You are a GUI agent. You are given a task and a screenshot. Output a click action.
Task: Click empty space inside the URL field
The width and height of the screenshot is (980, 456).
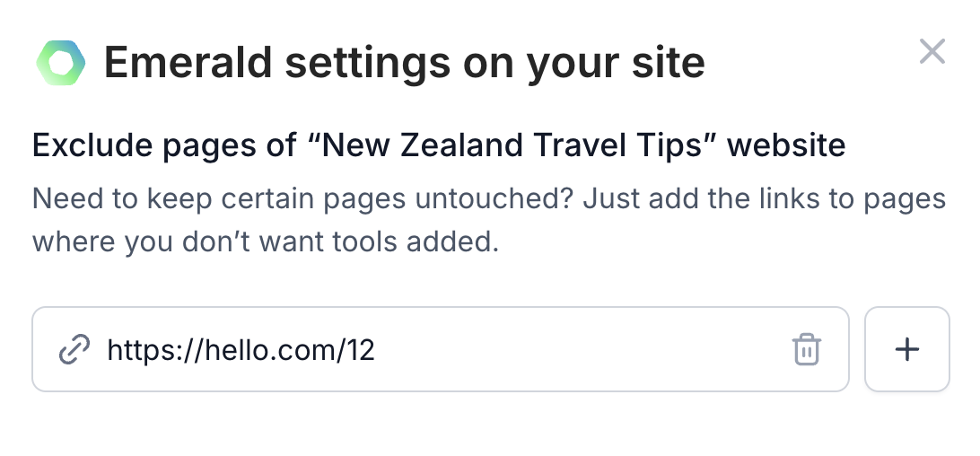582,349
